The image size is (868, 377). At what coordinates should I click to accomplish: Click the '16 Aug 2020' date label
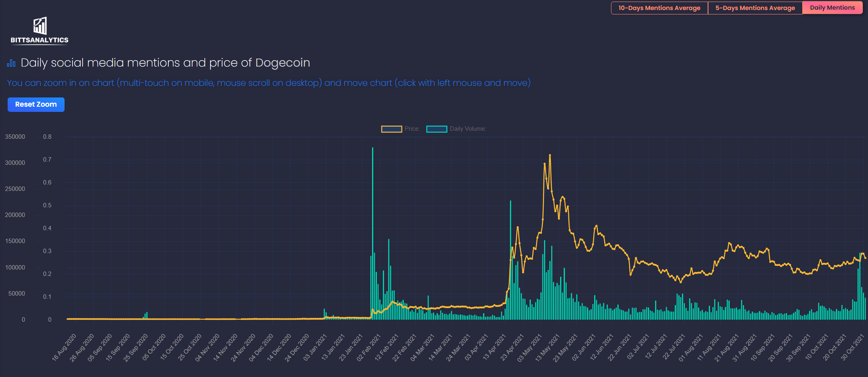(x=64, y=347)
